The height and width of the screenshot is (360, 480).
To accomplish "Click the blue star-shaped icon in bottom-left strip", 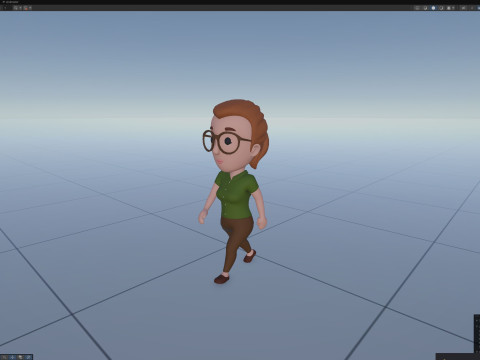I will pyautogui.click(x=12, y=357).
